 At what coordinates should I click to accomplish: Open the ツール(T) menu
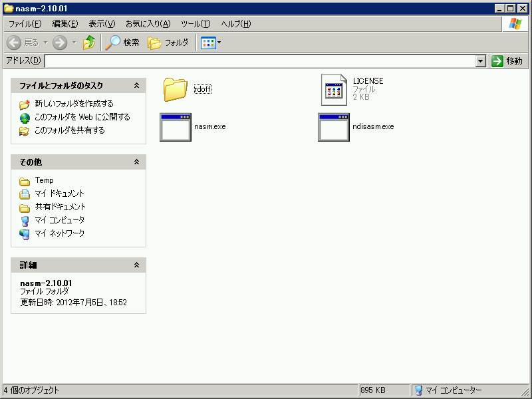tap(196, 24)
